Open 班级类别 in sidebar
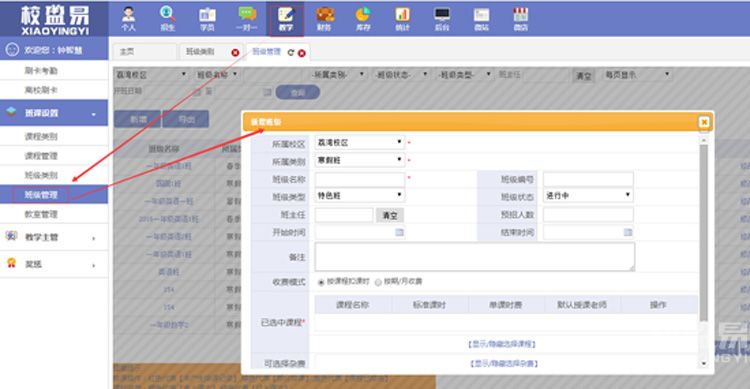The height and width of the screenshot is (389, 750). 41,175
